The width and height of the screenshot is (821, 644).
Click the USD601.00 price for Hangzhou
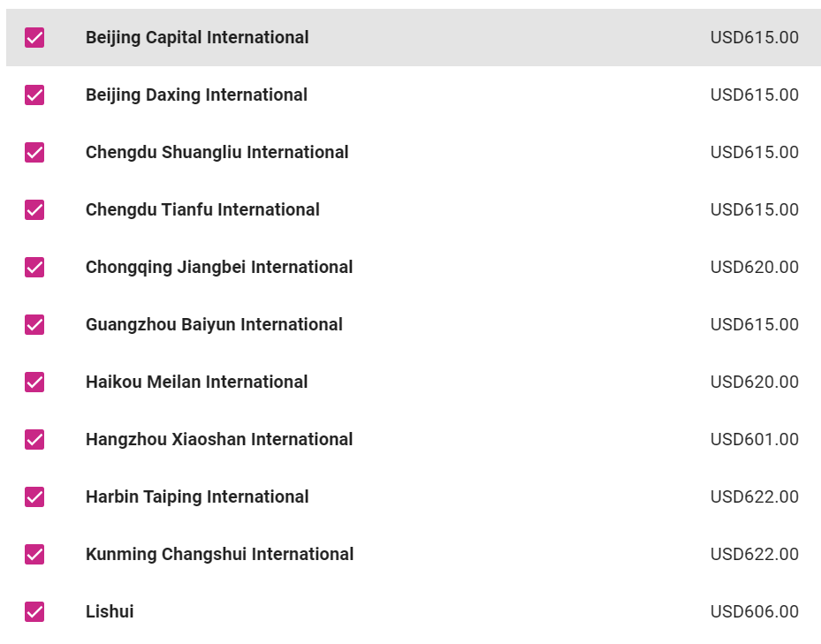click(754, 439)
